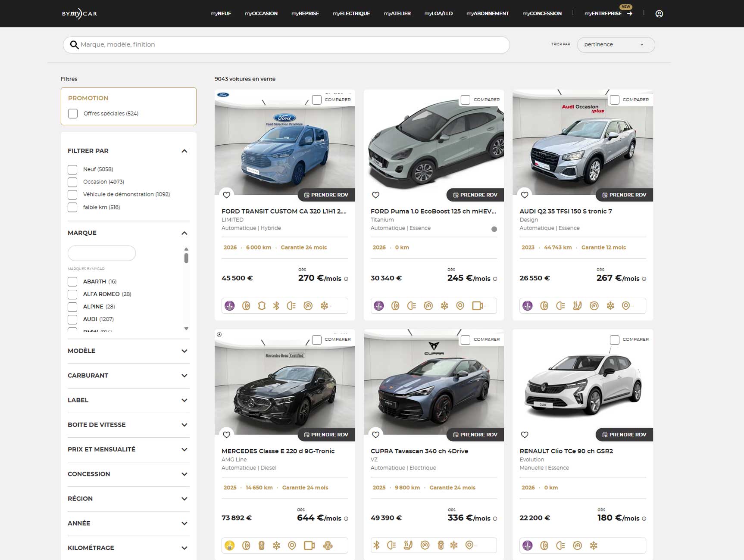The image size is (744, 560).
Task: Click the gray color dot on Ford Puma
Action: click(x=494, y=229)
